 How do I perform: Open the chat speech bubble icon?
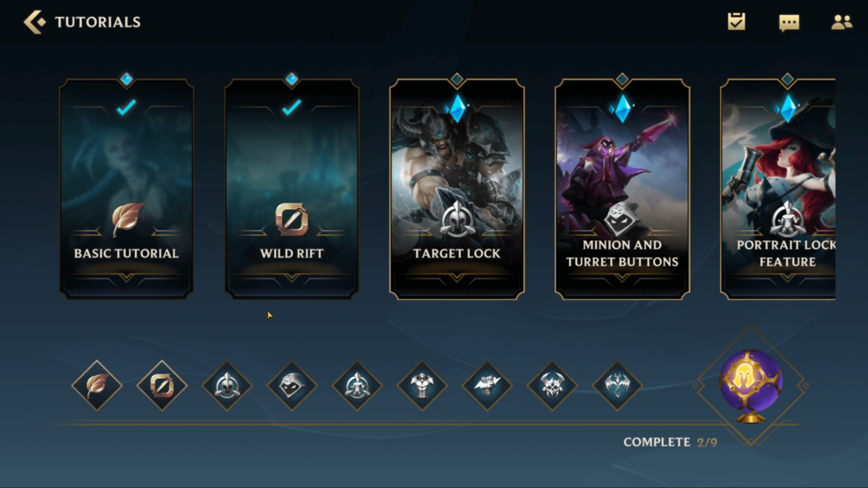[x=789, y=23]
